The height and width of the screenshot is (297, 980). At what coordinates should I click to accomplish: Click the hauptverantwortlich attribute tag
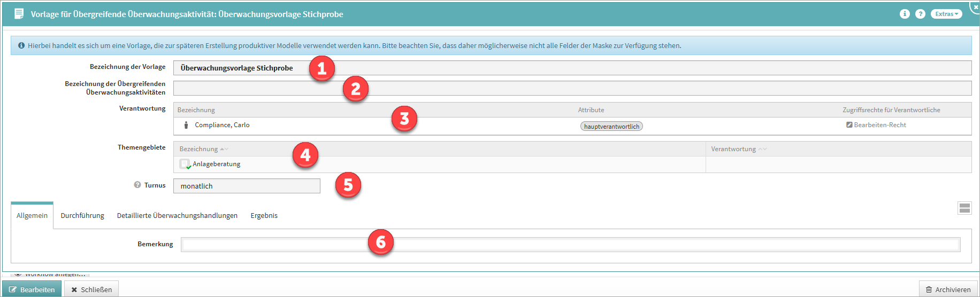tap(611, 127)
